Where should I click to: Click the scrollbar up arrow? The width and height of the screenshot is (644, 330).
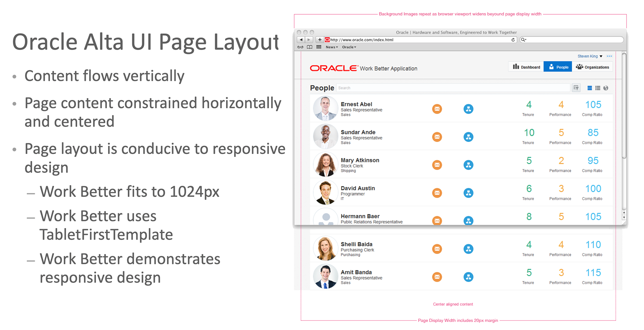(x=624, y=213)
